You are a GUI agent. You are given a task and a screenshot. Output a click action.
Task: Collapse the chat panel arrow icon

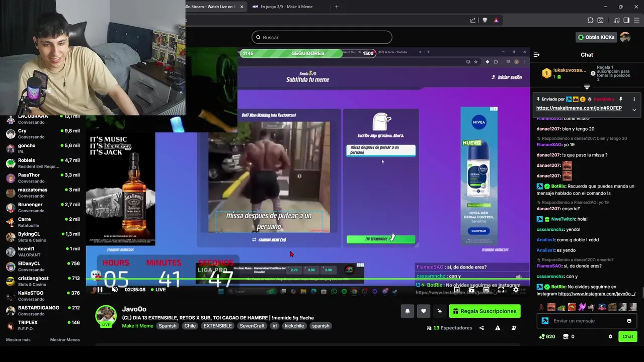tap(536, 55)
